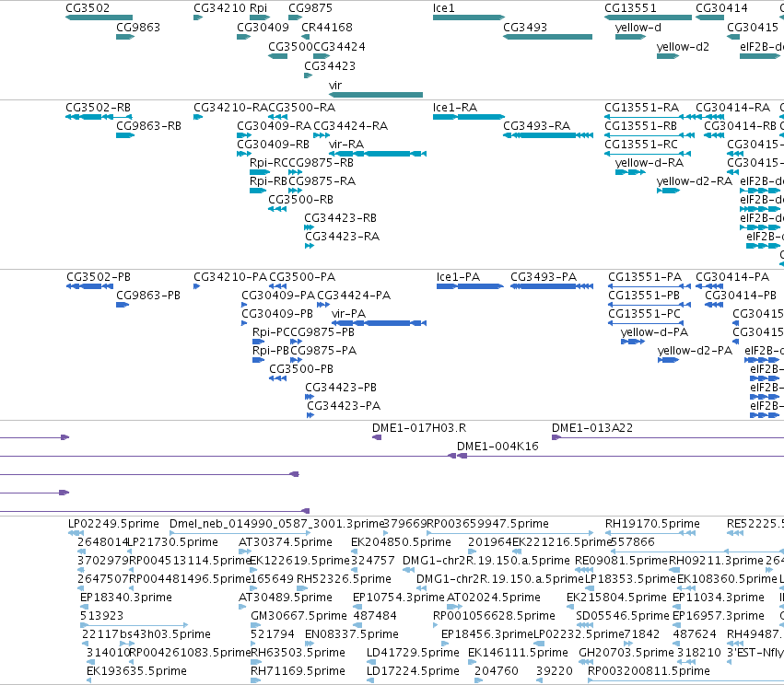The image size is (784, 685).
Task: Select the yellow-d2-PA protein label
Action: [695, 351]
